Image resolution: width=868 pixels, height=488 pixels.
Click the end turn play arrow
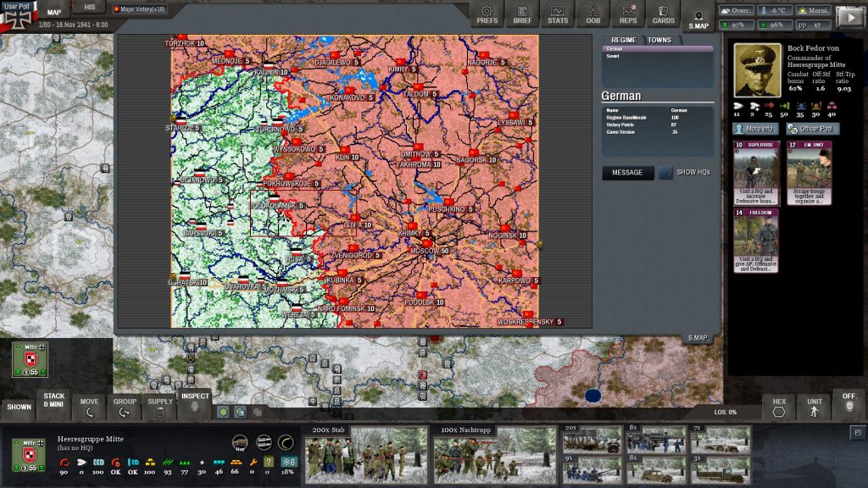(x=849, y=17)
